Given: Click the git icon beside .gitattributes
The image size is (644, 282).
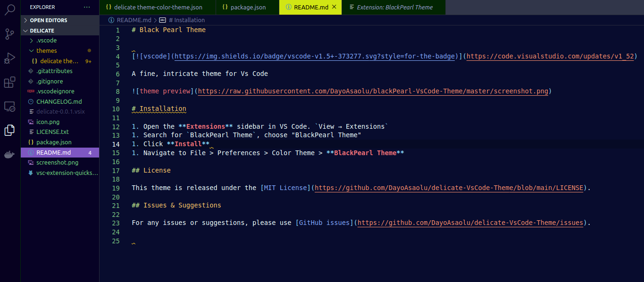Looking at the screenshot, I should coord(31,71).
